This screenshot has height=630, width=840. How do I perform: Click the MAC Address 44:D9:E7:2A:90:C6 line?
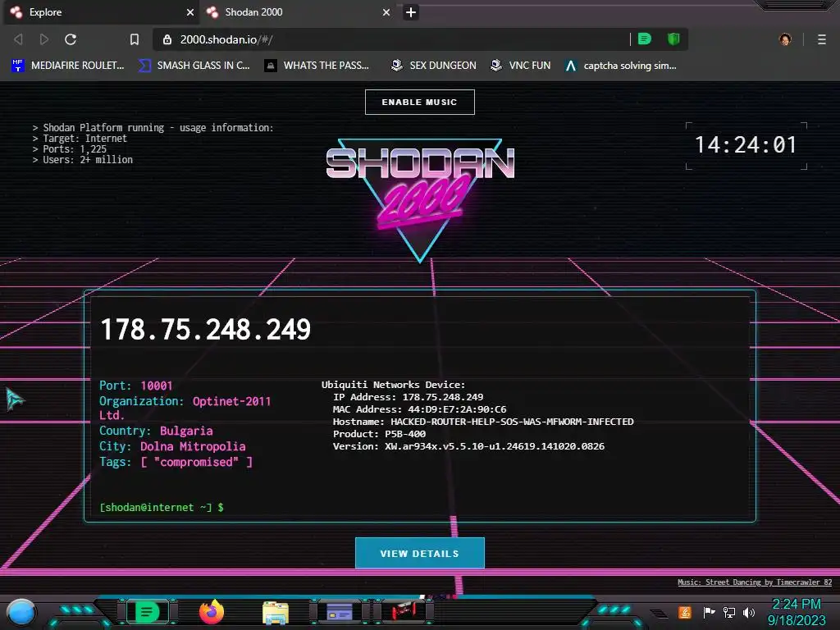click(419, 409)
